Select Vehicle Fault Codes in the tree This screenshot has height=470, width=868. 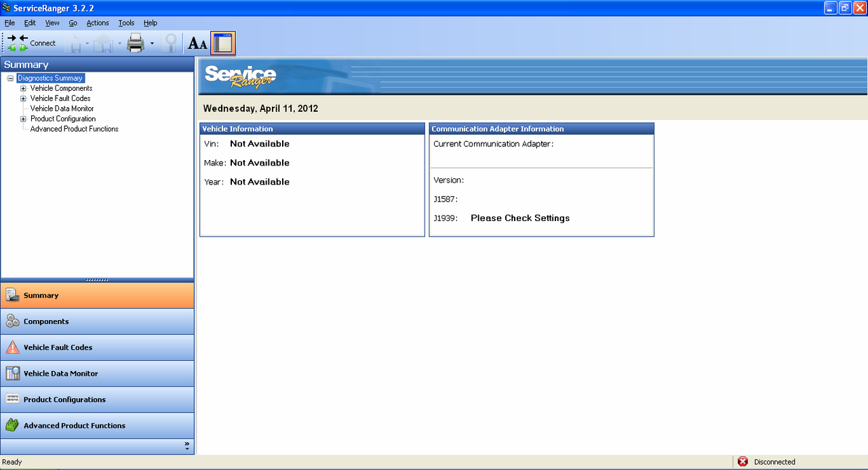(x=60, y=98)
